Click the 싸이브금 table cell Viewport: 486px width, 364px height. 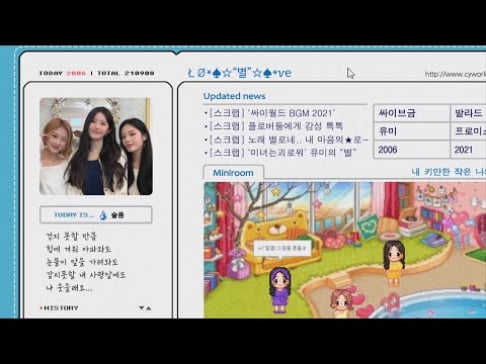click(412, 113)
